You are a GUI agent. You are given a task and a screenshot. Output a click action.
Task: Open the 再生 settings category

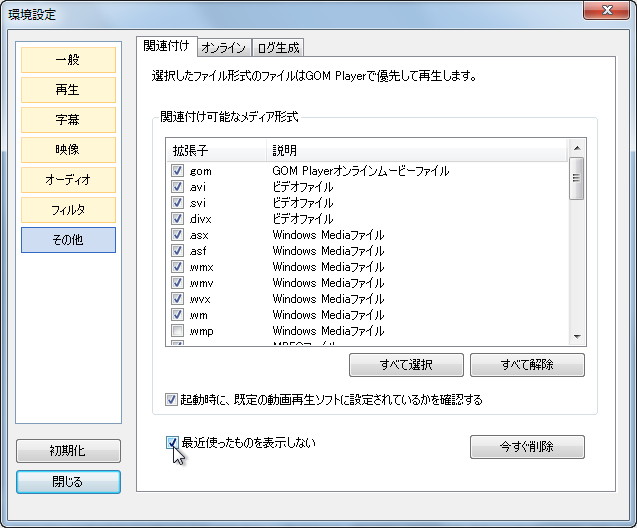(68, 90)
